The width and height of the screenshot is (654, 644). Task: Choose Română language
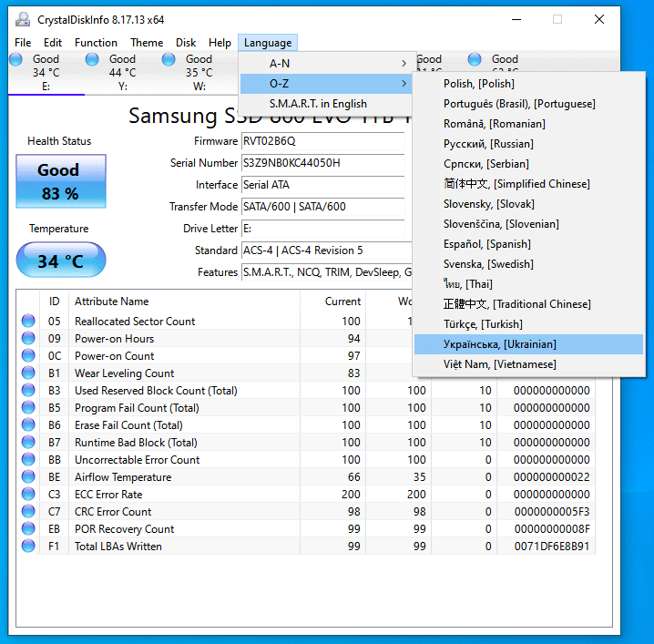click(528, 124)
